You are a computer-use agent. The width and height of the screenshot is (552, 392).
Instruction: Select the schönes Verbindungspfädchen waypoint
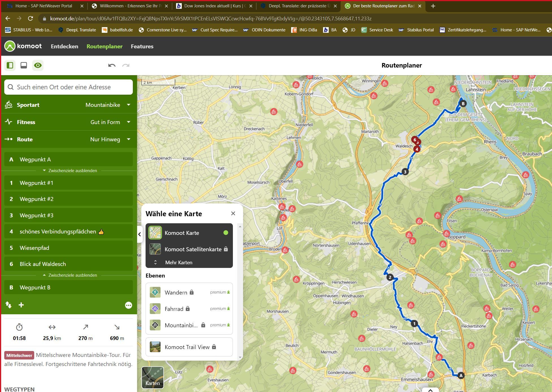coord(68,231)
